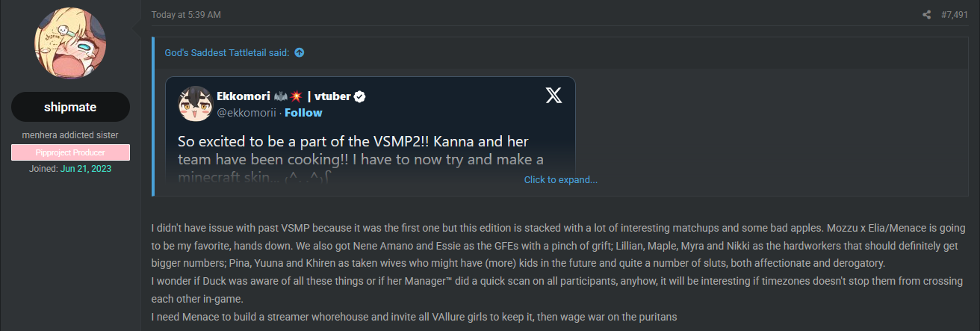980x331 pixels.
Task: Click the Jun 21, 2023 join date
Action: pos(86,169)
